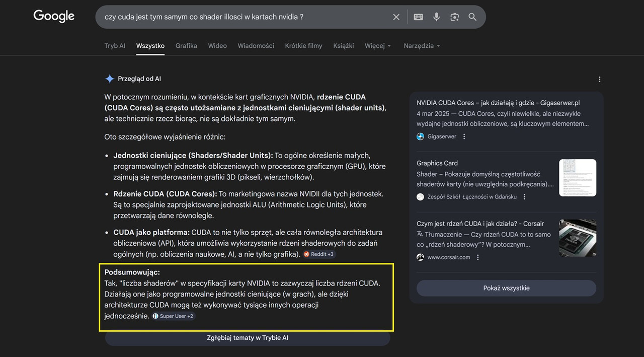Click the Gigaserwer source name
Screen dimensions: 644x357
(442, 136)
